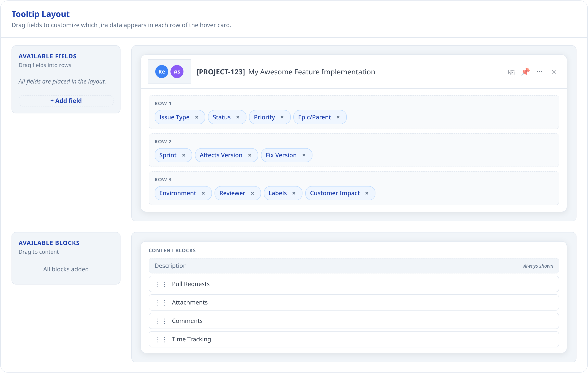Click the PROJECT-123 issue key link
The image size is (588, 373).
pos(221,72)
